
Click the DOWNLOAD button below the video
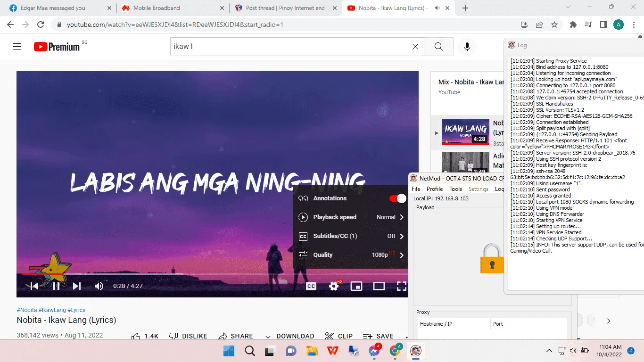[x=289, y=336]
